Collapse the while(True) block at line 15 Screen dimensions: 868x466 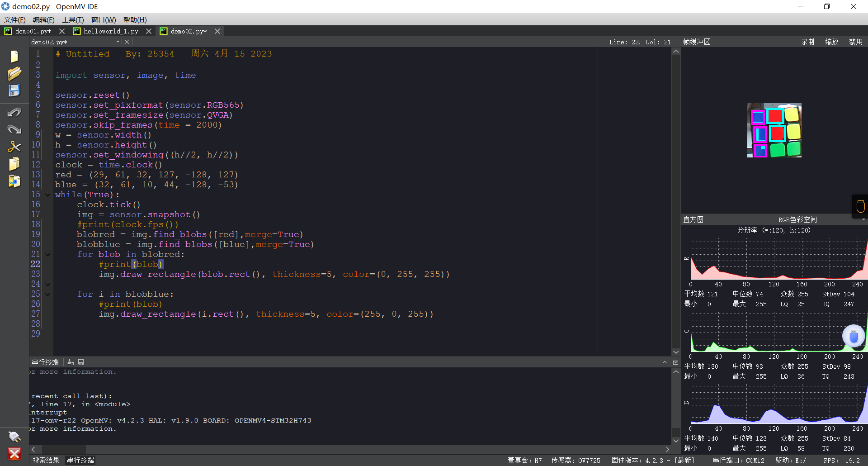[47, 195]
